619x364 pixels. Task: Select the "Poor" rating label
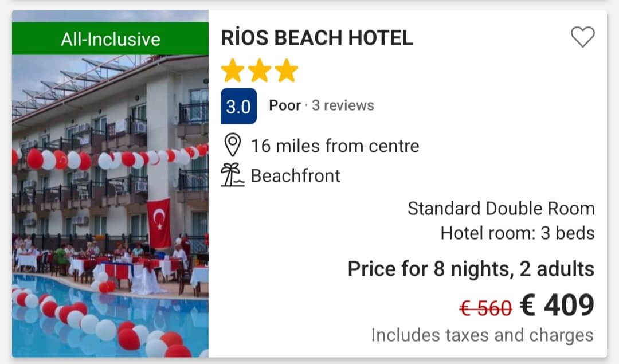click(285, 105)
